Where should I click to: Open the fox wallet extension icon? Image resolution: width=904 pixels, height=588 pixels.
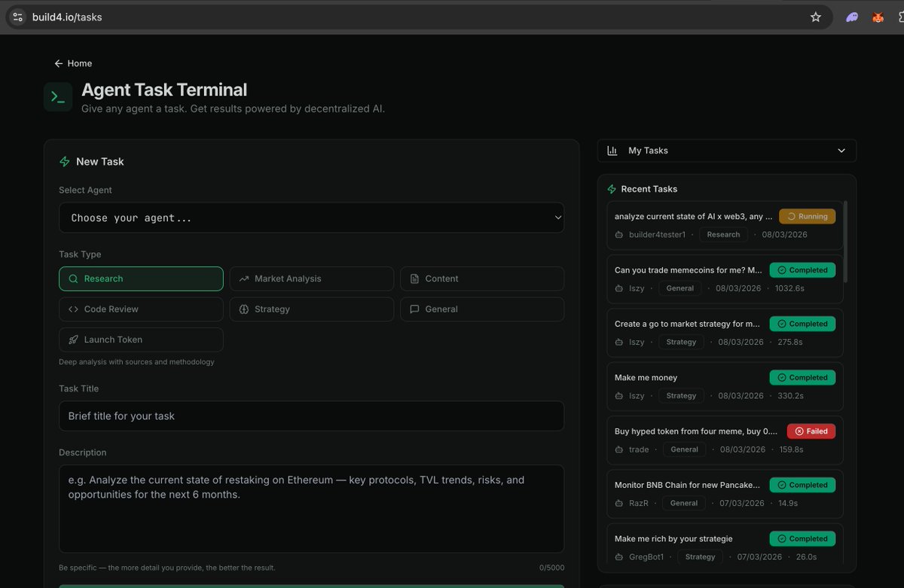coord(878,17)
